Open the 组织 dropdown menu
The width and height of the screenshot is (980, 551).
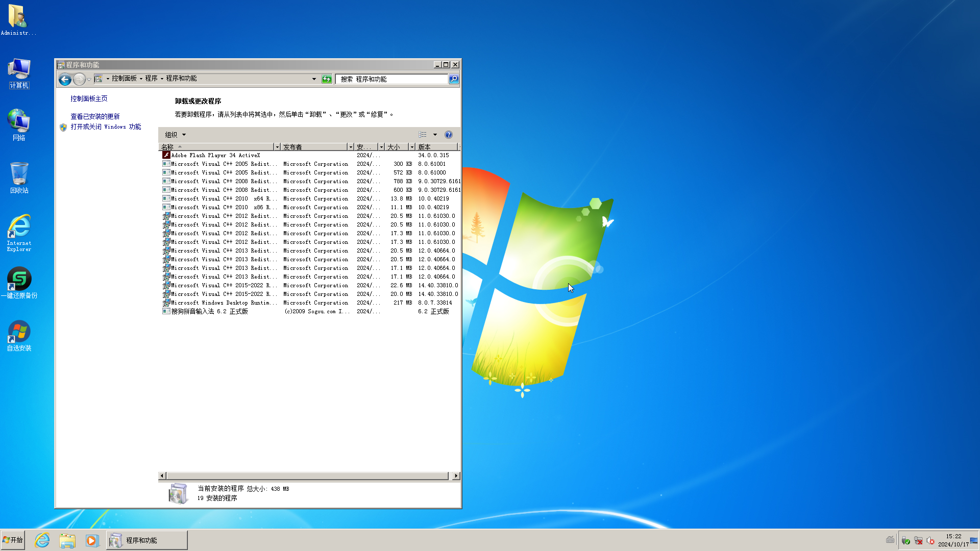tap(175, 135)
